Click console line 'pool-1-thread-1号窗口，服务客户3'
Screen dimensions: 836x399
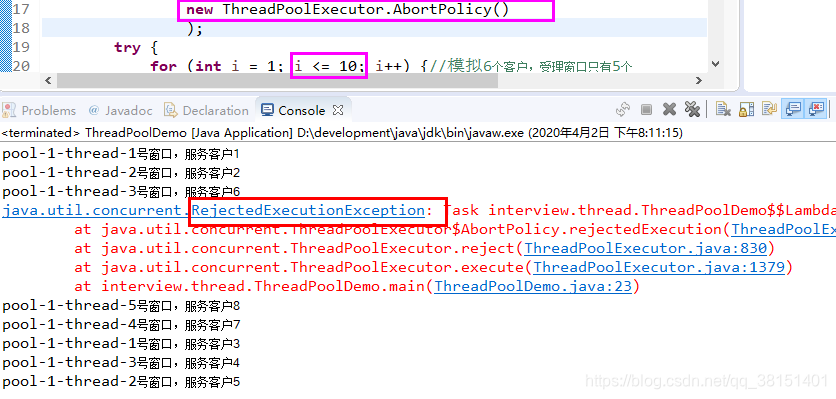point(121,344)
